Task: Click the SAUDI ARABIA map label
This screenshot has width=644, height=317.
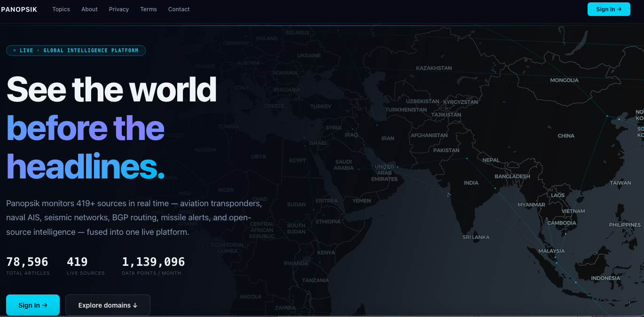Action: click(344, 165)
